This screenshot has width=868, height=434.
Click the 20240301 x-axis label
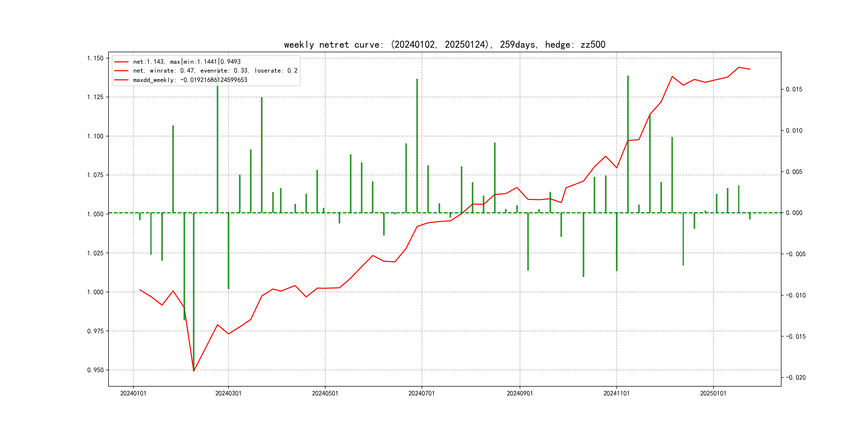coord(228,393)
